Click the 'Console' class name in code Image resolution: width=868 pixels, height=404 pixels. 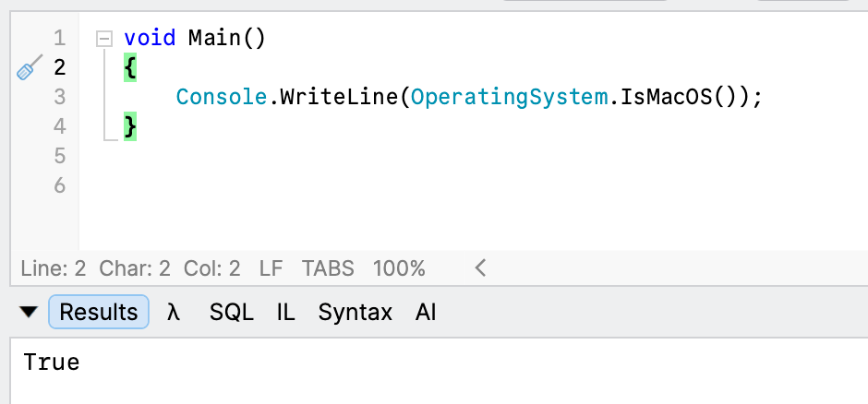(222, 97)
